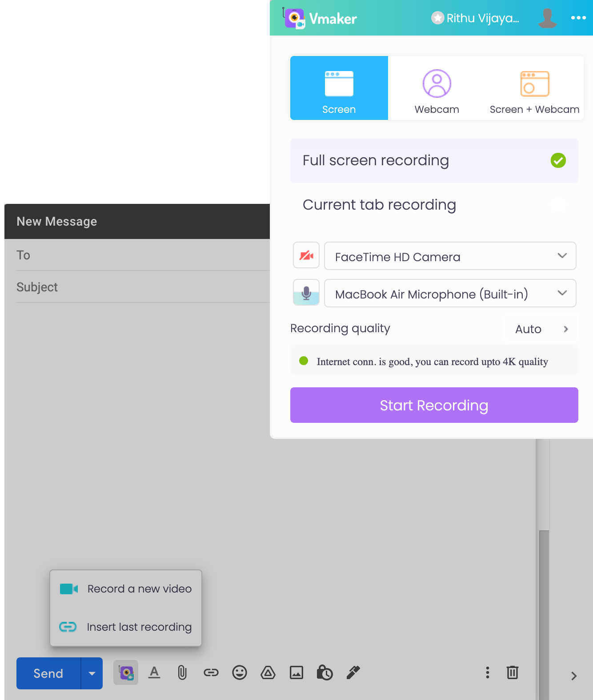Toggle the camera on/off icon
Screen dimensions: 593x700
(306, 255)
